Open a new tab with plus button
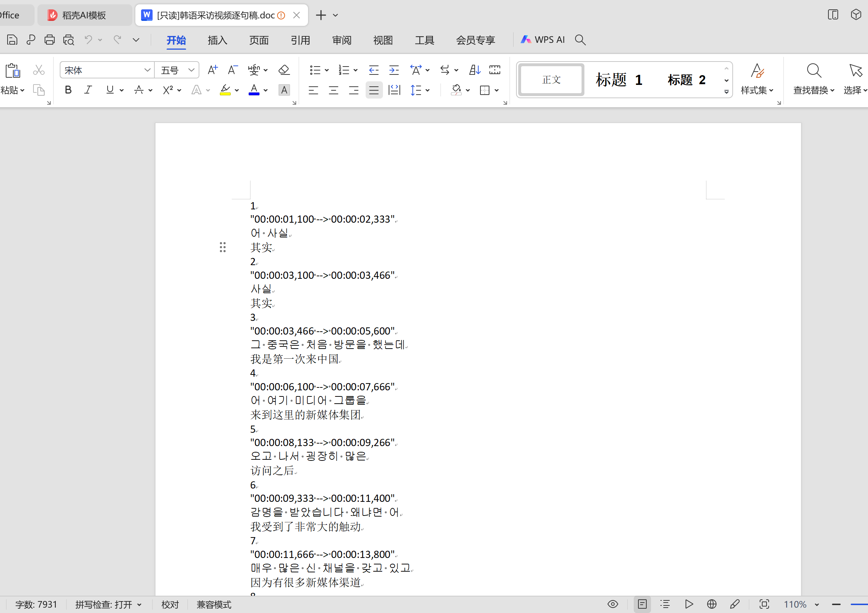The image size is (868, 613). tap(321, 15)
